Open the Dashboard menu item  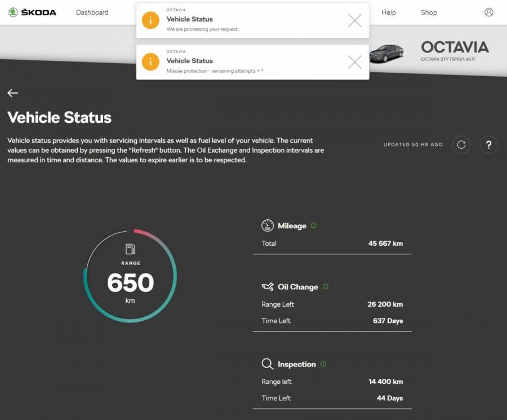coord(92,12)
